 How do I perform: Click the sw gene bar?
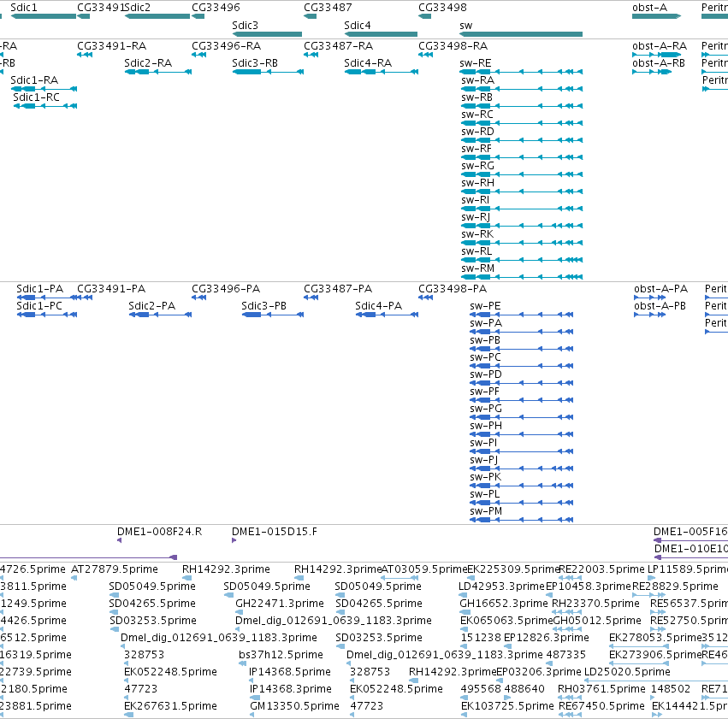point(521,34)
